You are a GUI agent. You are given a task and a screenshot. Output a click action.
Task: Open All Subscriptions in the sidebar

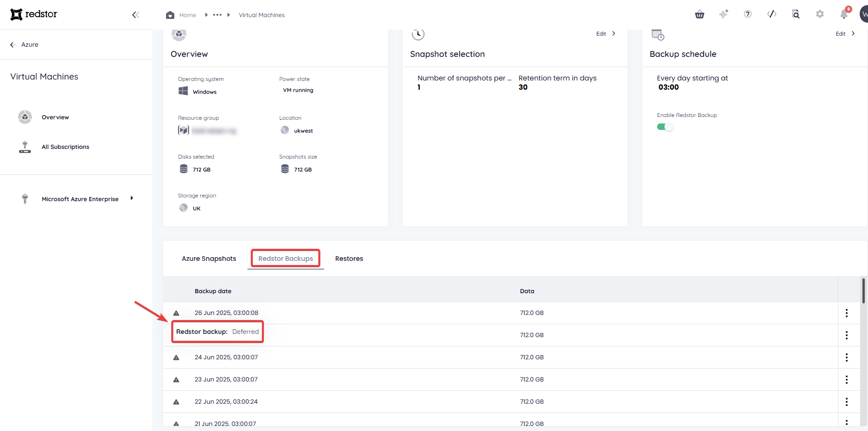pos(65,147)
